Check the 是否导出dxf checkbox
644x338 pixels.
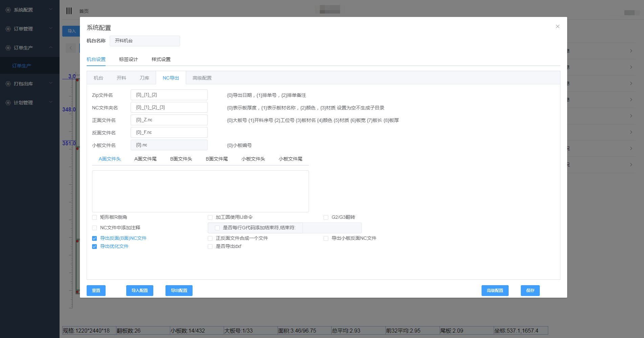210,247
